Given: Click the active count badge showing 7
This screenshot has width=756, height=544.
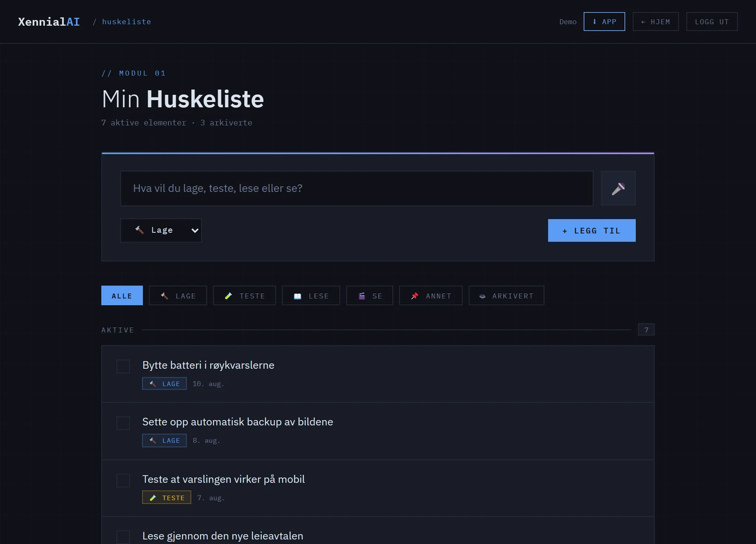Looking at the screenshot, I should tap(646, 330).
